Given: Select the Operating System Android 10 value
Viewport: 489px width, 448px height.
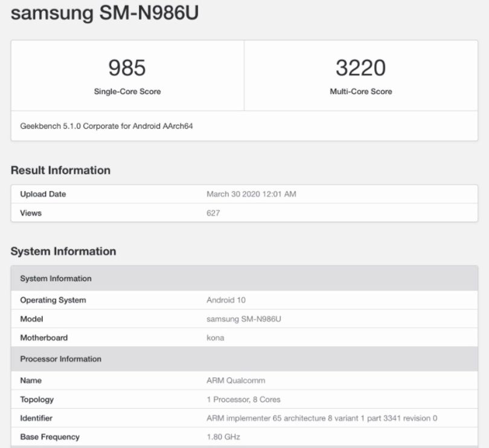Looking at the screenshot, I should [226, 300].
